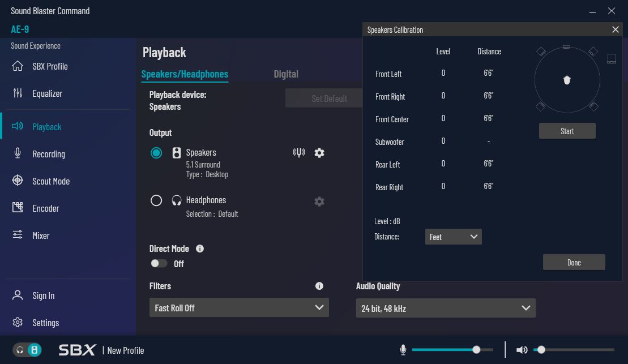Image resolution: width=628 pixels, height=364 pixels.
Task: Expand the Fast Roll Off filters dropdown
Action: pos(238,308)
